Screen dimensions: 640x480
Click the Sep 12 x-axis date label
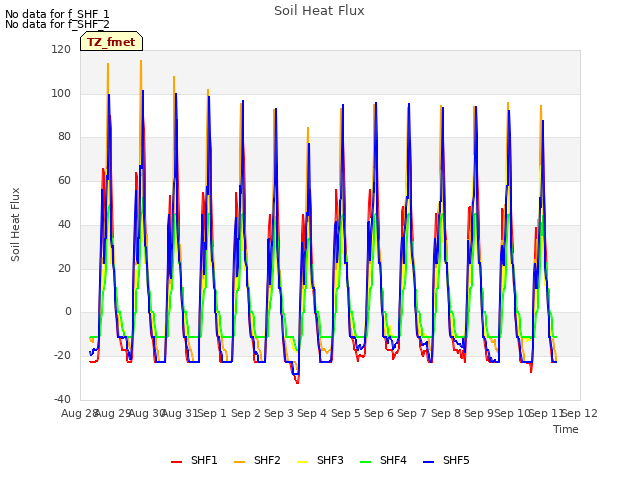tap(580, 413)
